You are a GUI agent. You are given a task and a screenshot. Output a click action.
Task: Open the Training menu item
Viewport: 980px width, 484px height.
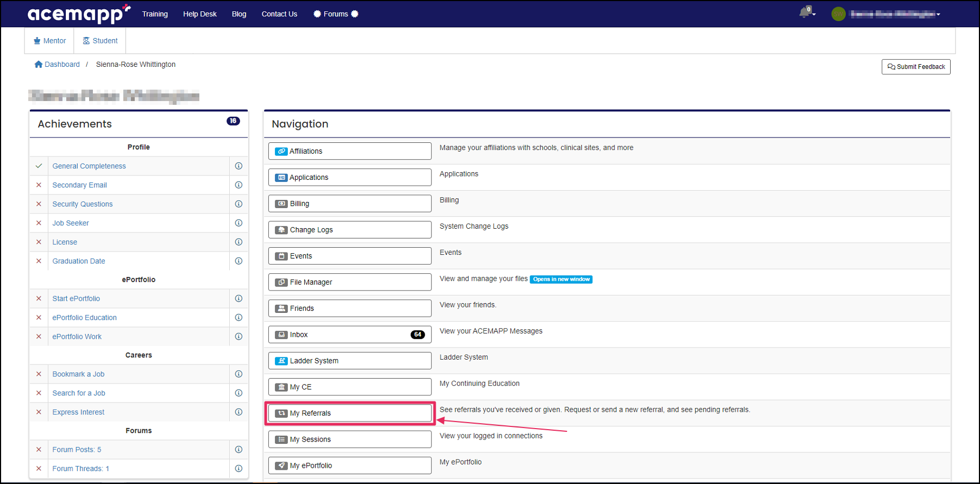(155, 14)
